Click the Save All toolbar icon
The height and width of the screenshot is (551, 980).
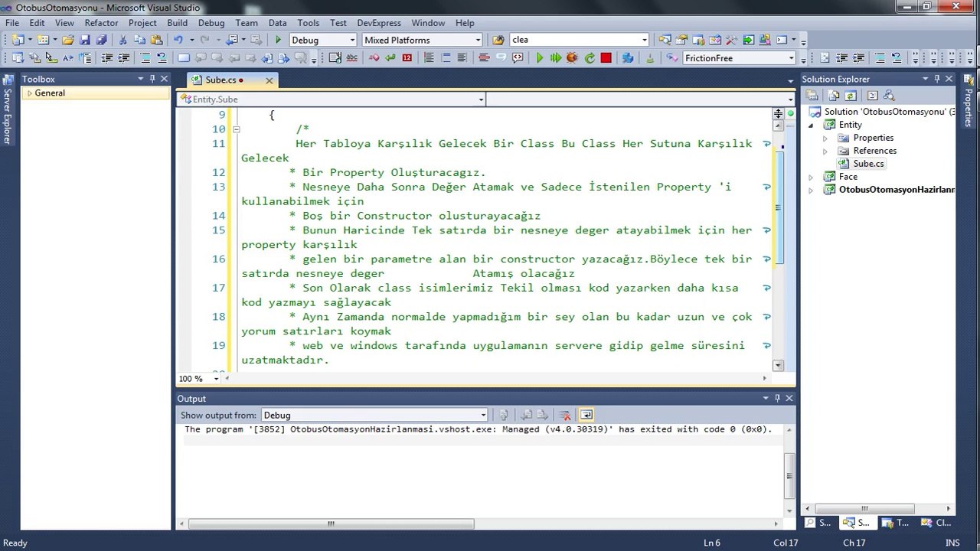point(101,40)
